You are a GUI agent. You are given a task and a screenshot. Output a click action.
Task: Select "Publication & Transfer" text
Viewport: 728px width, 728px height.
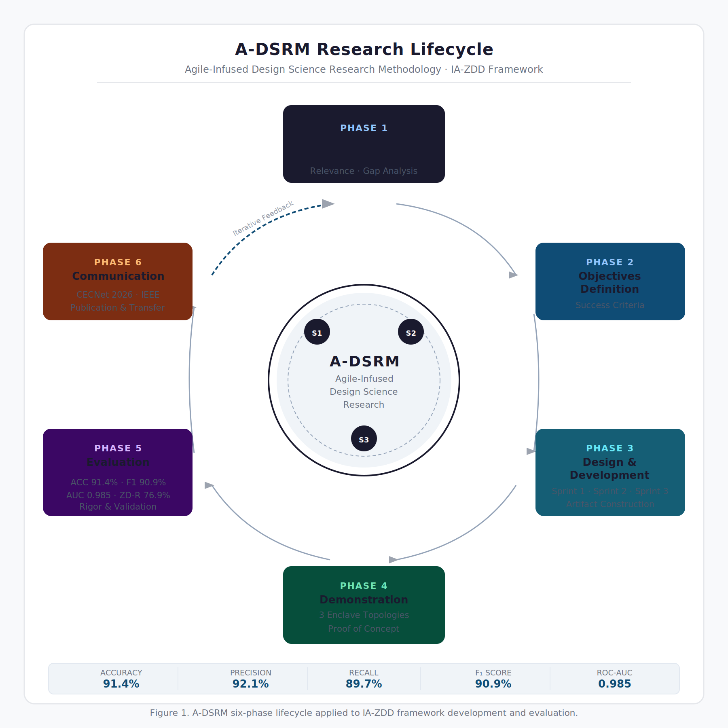point(118,308)
